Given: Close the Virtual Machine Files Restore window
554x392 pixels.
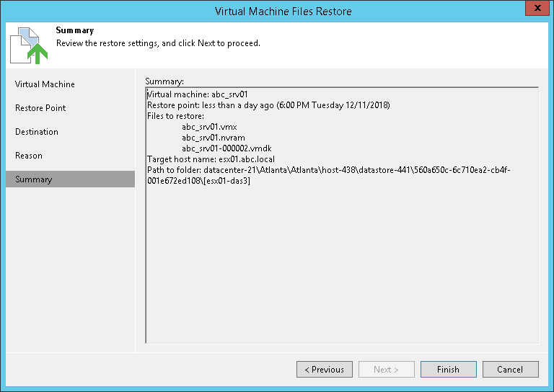Looking at the screenshot, I should click(534, 10).
